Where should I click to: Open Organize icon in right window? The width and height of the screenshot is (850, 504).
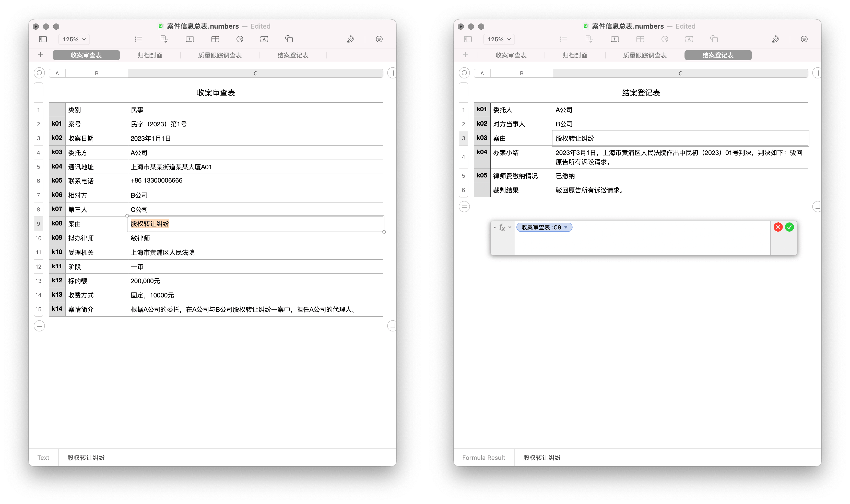[x=804, y=39]
